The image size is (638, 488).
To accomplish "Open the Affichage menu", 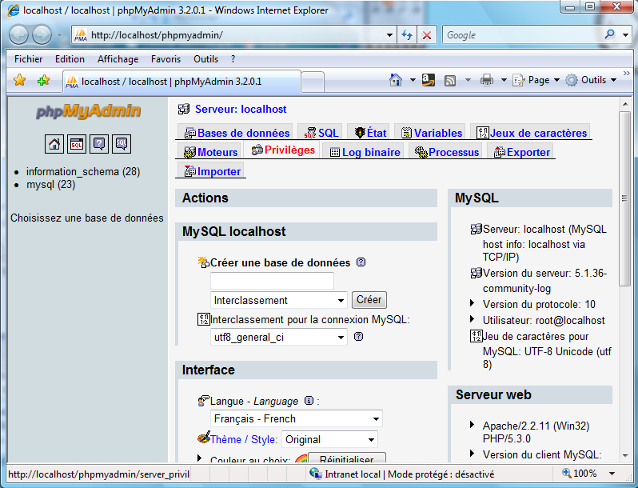I will 118,59.
